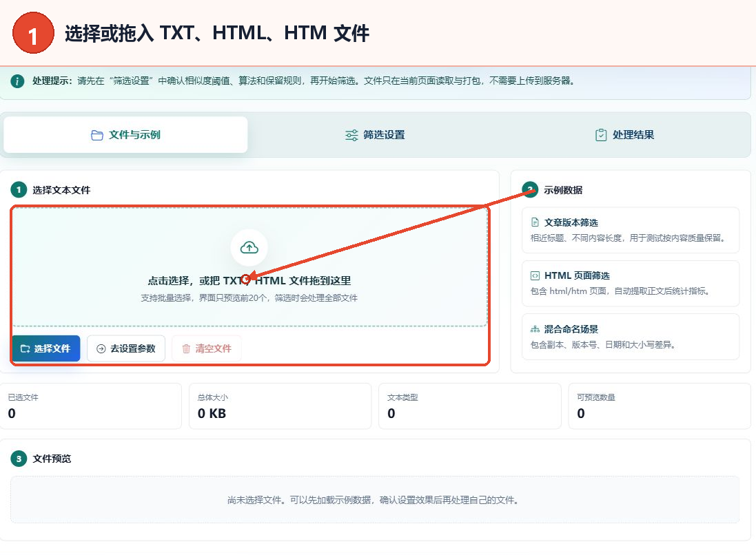Open the 处理结果 tab
Screen dimensions: 756x555
point(624,135)
